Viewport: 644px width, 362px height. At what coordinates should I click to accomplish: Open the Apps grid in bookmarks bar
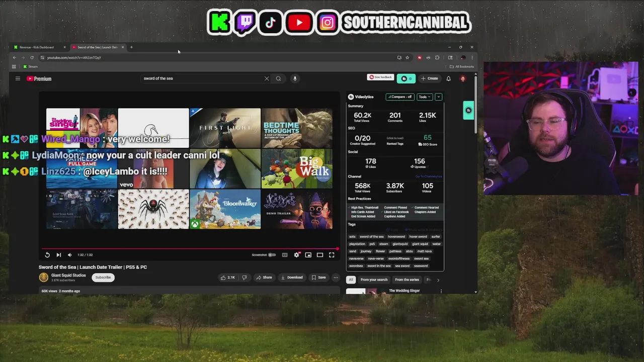tap(14, 66)
